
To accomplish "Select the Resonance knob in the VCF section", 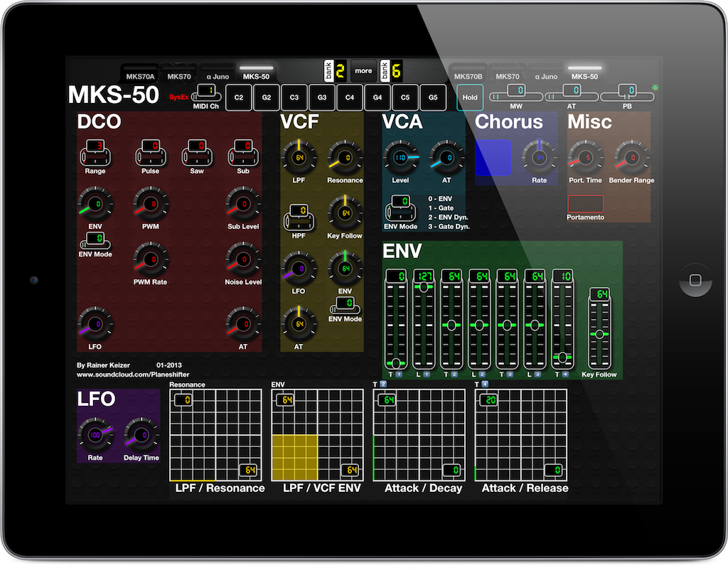I will pos(344,159).
